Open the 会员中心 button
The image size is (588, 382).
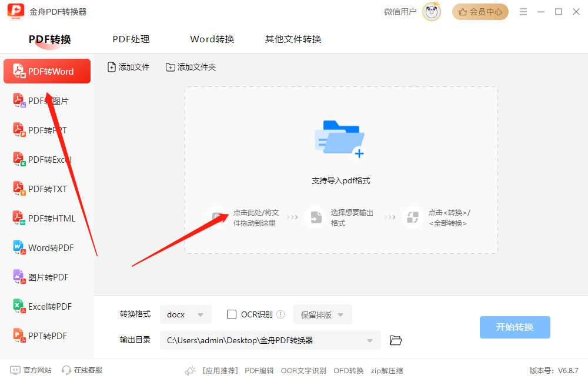pos(480,12)
